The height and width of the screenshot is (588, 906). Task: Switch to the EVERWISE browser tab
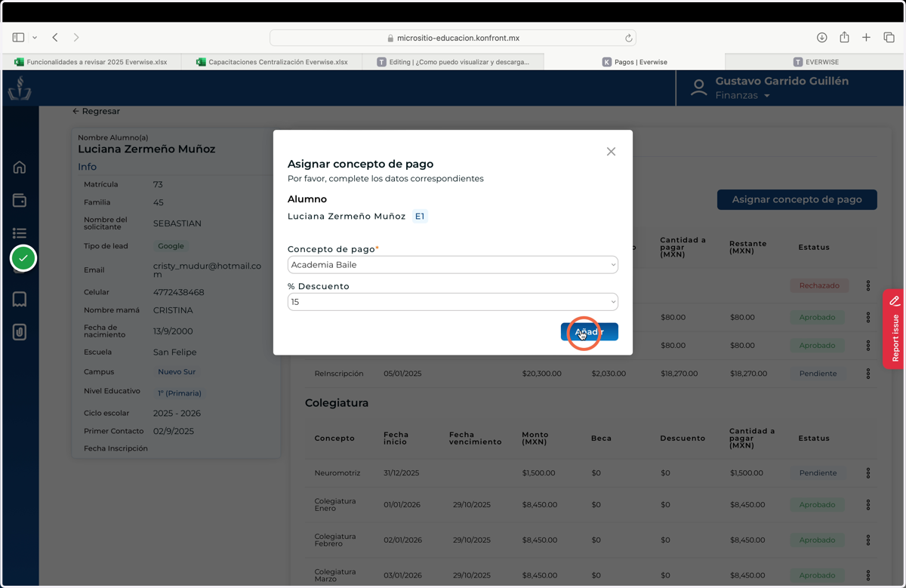tap(815, 62)
